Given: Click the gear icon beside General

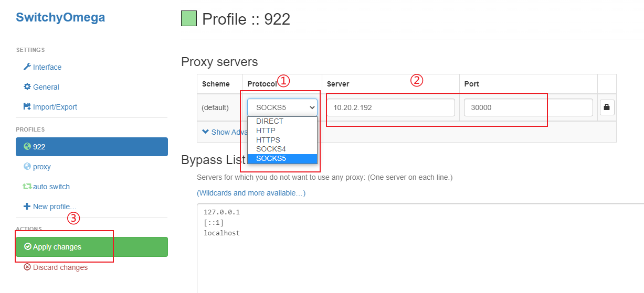Looking at the screenshot, I should coord(27,87).
